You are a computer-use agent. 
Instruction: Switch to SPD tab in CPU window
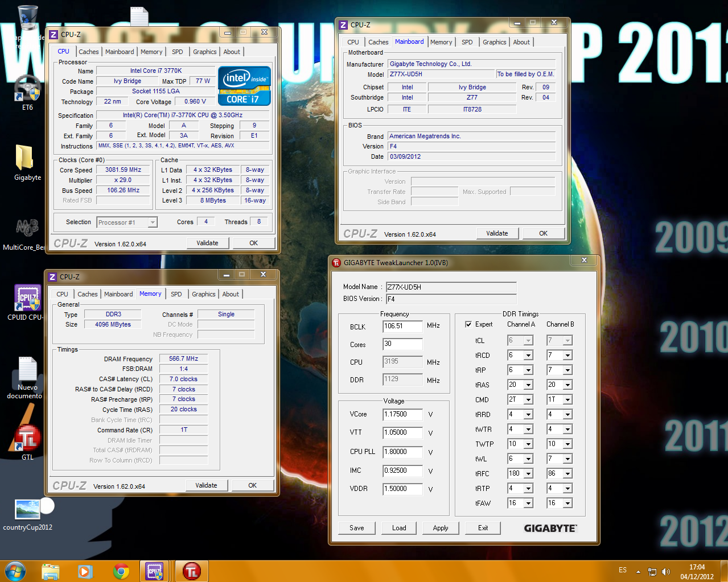(x=178, y=52)
